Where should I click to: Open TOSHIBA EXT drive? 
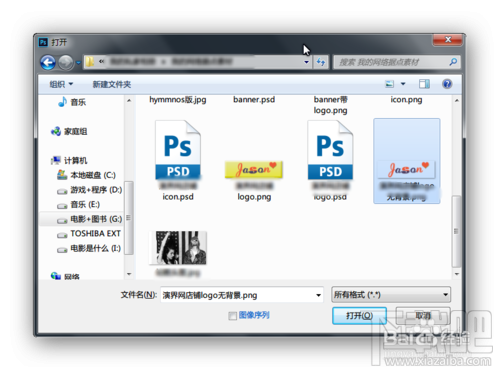pos(95,234)
